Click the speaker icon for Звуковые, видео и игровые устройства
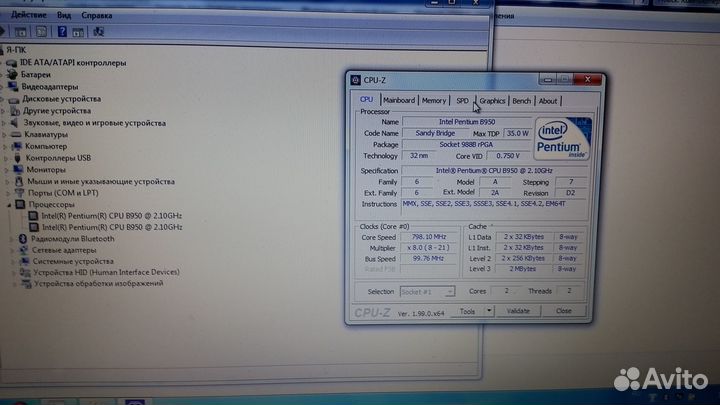 pyautogui.click(x=16, y=123)
